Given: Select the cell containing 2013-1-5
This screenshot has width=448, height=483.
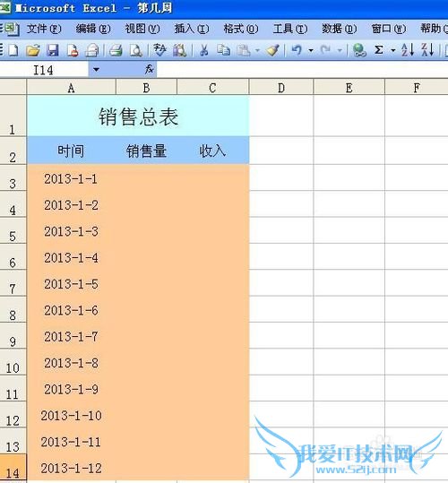Looking at the screenshot, I should 71,283.
